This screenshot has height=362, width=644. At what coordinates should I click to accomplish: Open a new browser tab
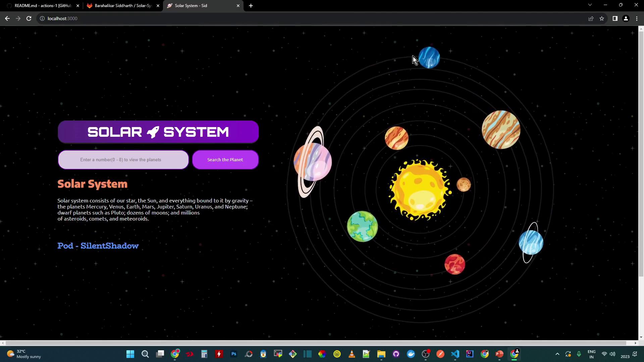click(251, 6)
